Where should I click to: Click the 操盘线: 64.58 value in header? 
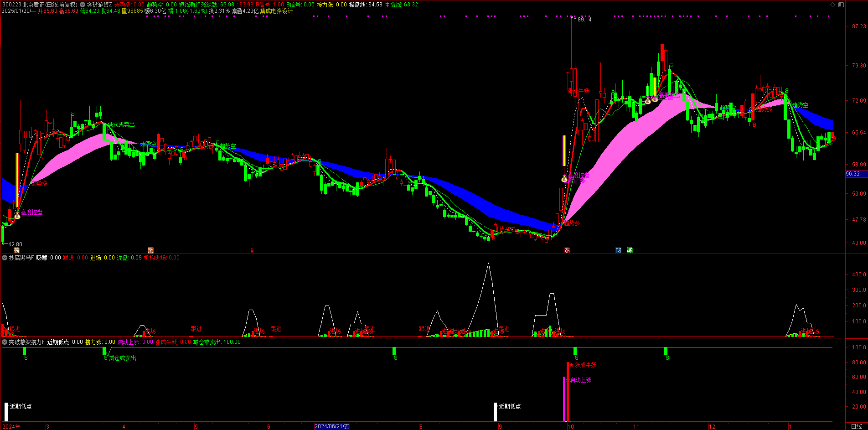click(366, 5)
